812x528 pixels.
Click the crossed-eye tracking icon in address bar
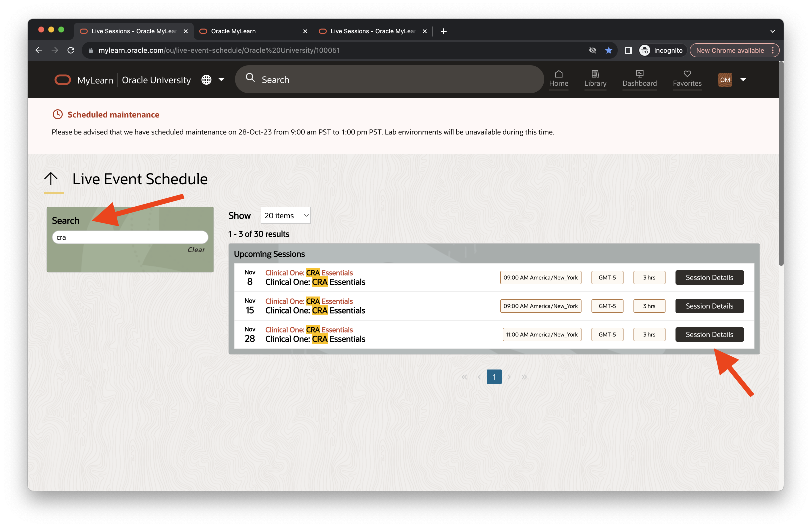[x=593, y=50]
